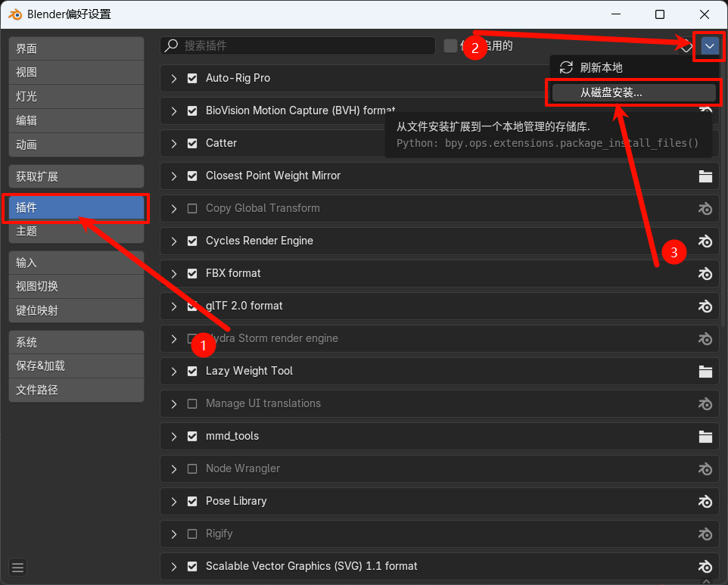Open the 灯光 (Lights) tab
Viewport: 728px width, 585px height.
click(x=76, y=97)
